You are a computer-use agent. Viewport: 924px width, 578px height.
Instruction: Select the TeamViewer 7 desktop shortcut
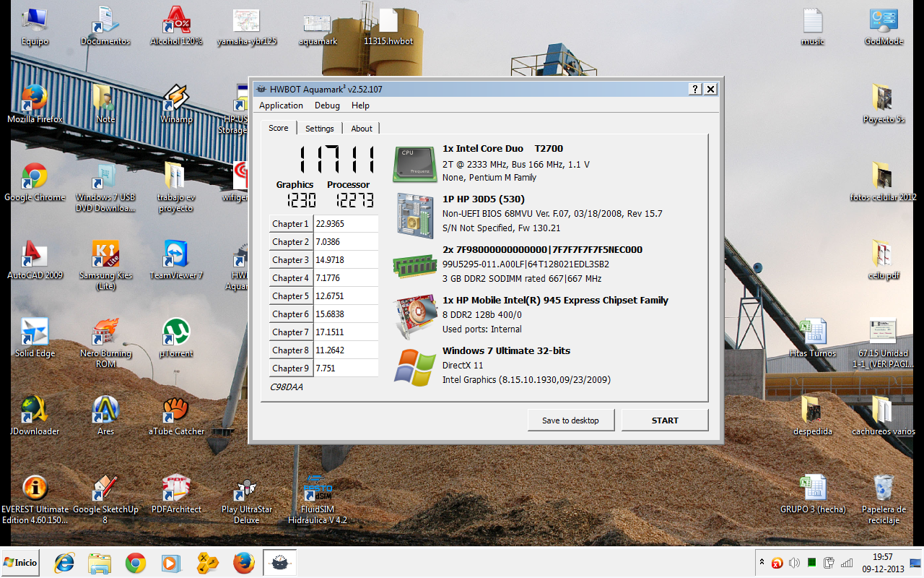pyautogui.click(x=176, y=261)
